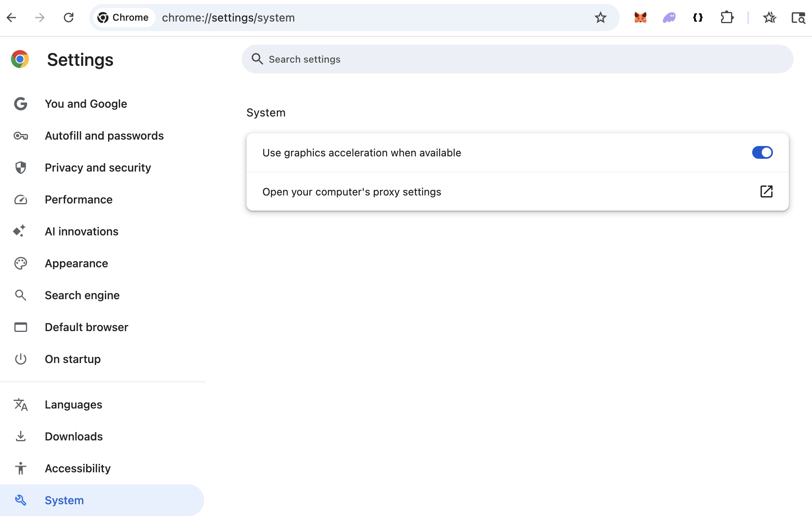Viewport: 812px width, 521px height.
Task: Open the purple ghost extension icon
Action: pos(669,18)
